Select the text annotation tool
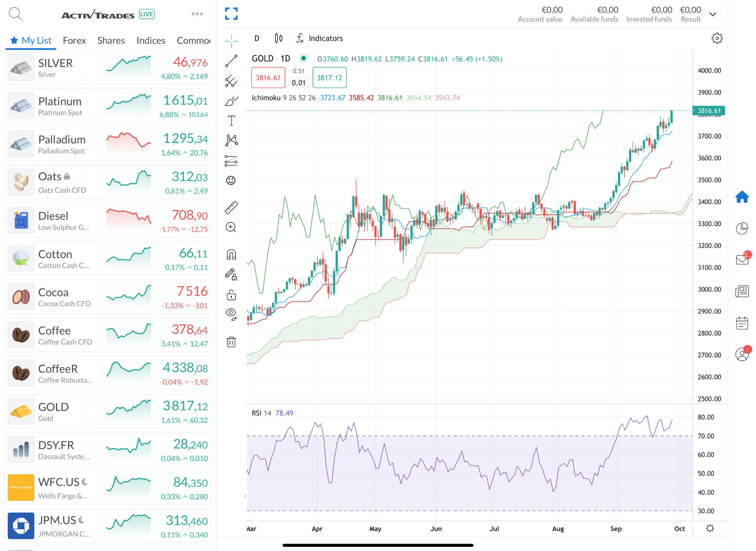Viewport: 756px width, 551px height. 231,121
